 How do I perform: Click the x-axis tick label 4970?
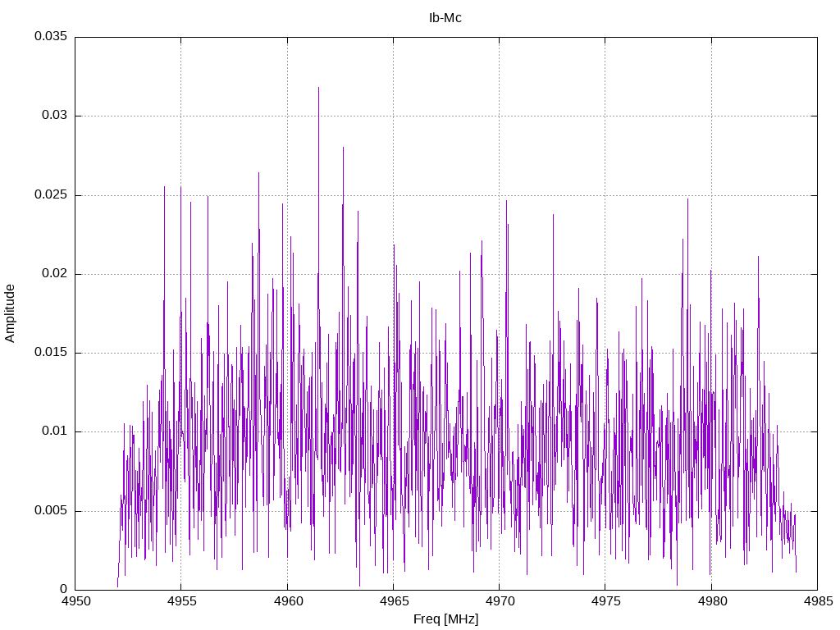[x=500, y=601]
